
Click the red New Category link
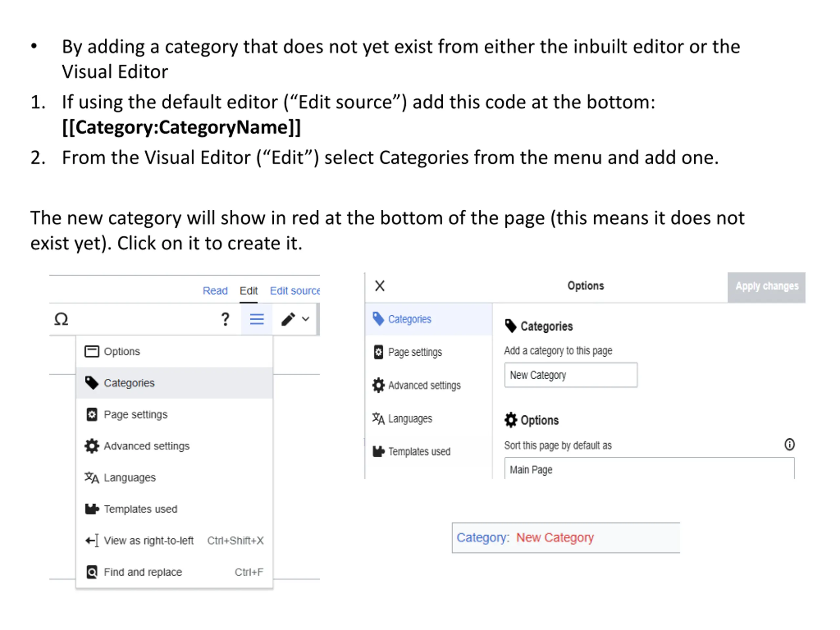(x=555, y=538)
